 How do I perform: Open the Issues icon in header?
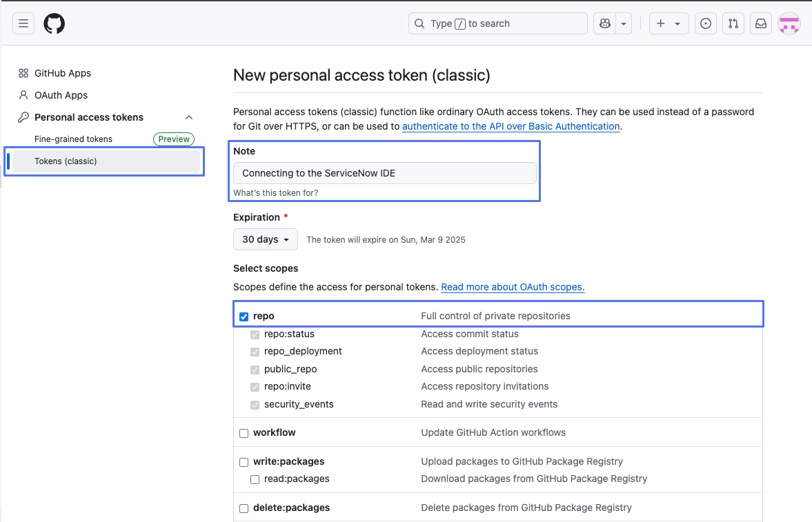click(x=705, y=23)
